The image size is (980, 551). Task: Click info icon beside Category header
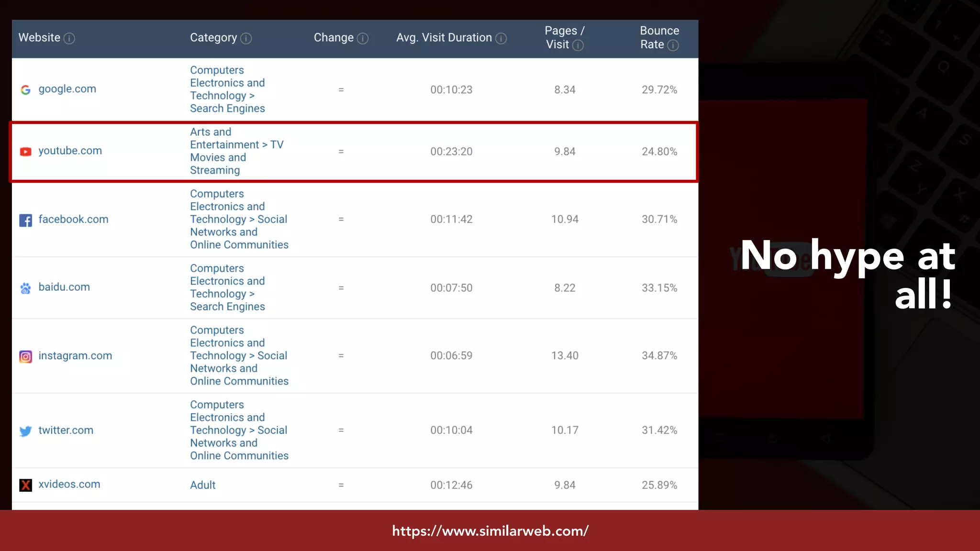[246, 38]
